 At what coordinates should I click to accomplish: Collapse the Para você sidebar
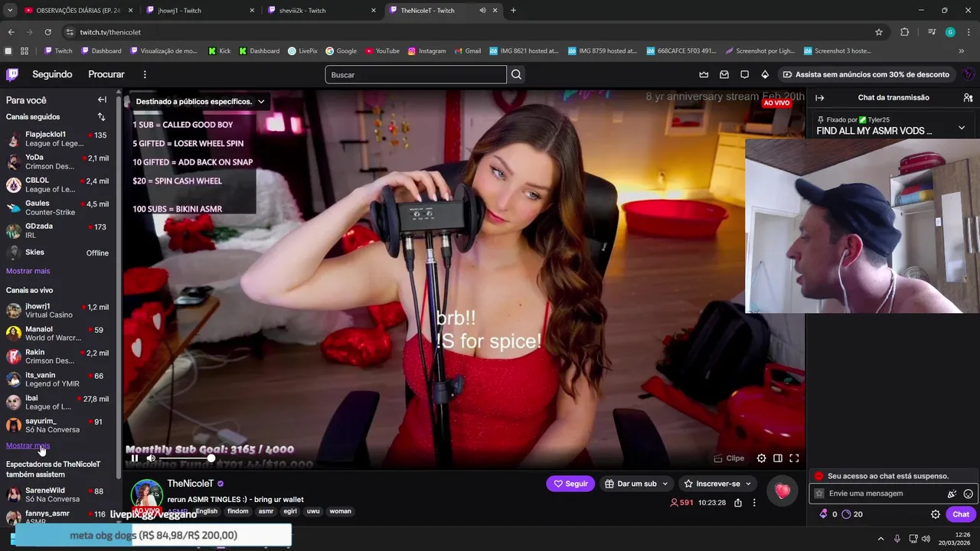coord(102,99)
